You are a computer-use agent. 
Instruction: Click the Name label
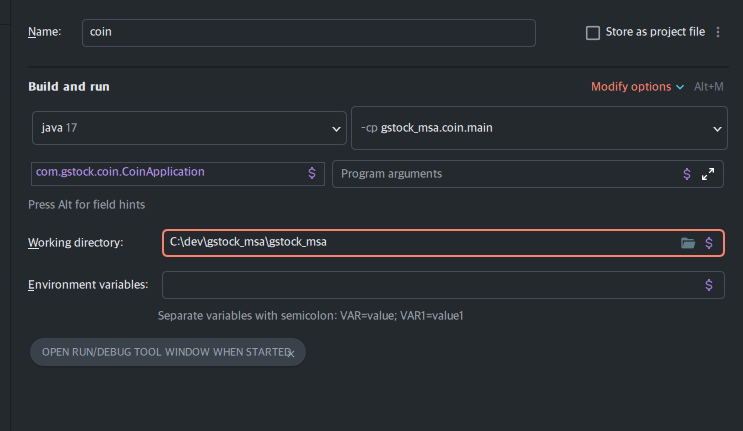(45, 32)
